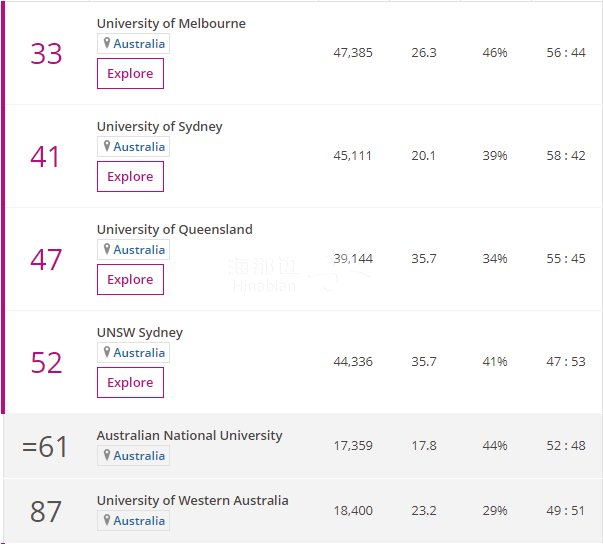This screenshot has width=603, height=544.
Task: Click the gender ratio 58 : 42
Action: [566, 156]
